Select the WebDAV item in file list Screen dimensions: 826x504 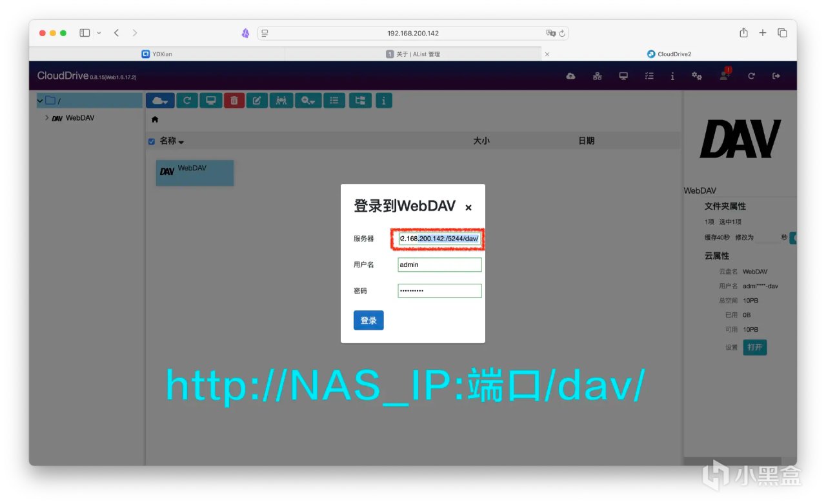tap(194, 172)
